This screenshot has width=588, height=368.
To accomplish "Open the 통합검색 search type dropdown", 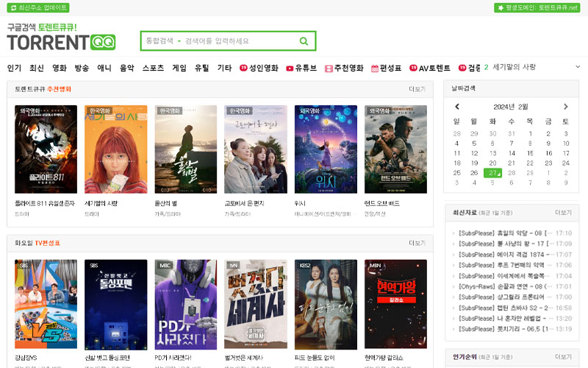I will [163, 40].
